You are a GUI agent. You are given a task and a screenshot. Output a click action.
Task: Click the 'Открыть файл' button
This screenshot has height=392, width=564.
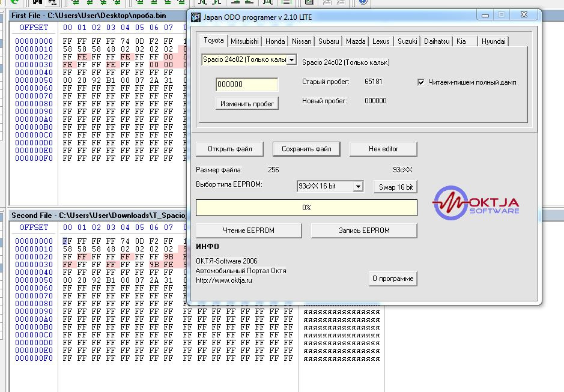coord(229,149)
